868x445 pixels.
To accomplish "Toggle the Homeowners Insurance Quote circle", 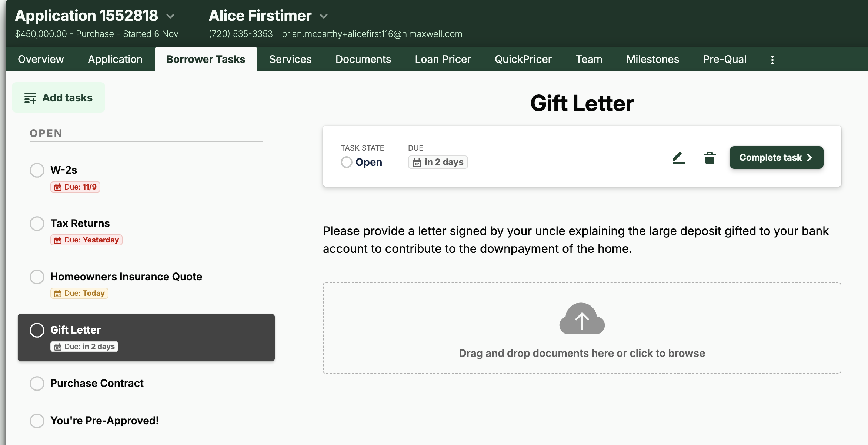I will pos(37,277).
